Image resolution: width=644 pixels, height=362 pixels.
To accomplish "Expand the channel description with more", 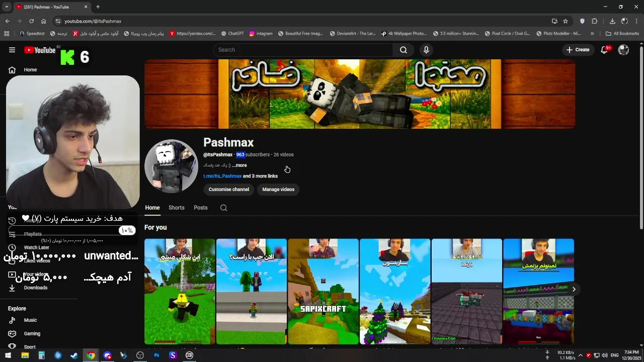I will point(239,165).
